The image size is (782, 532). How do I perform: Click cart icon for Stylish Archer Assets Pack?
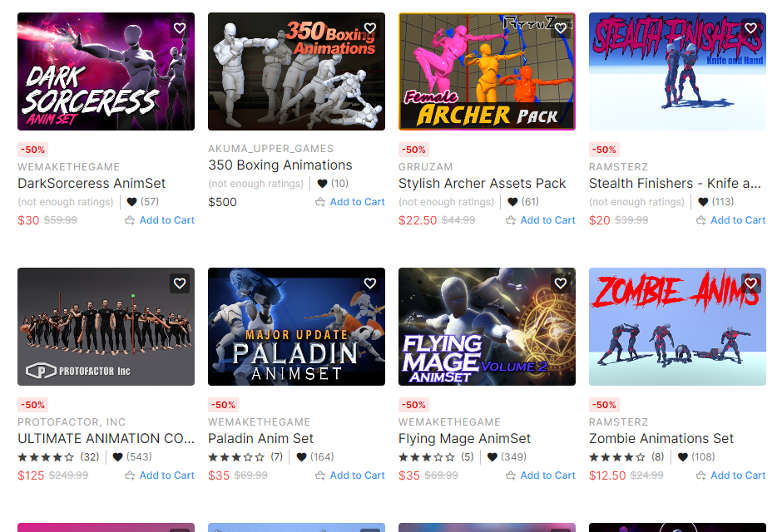(x=511, y=220)
